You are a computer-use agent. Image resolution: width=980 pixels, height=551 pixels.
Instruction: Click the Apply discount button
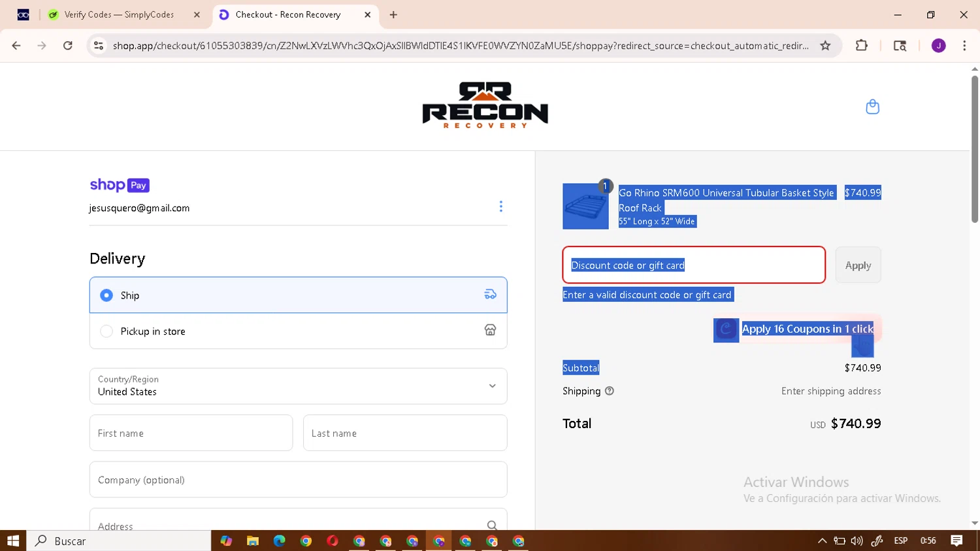pos(858,265)
